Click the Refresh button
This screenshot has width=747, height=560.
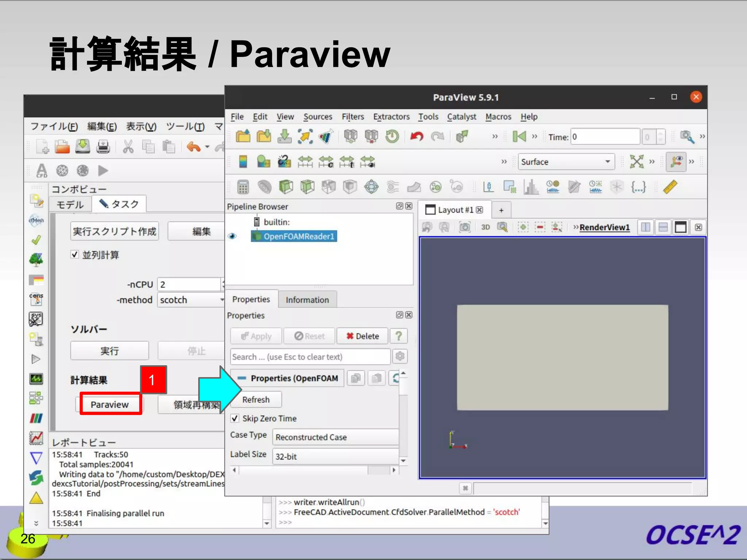pyautogui.click(x=256, y=400)
